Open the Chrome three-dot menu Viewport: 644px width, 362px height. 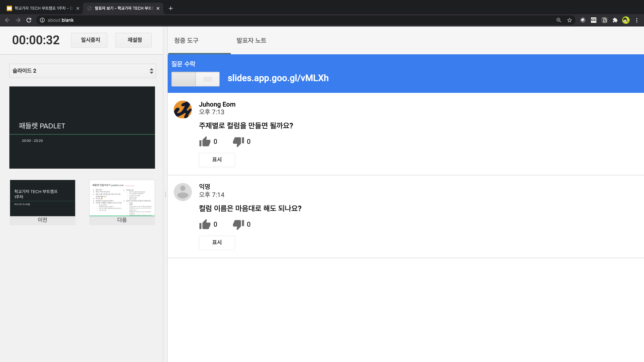637,20
